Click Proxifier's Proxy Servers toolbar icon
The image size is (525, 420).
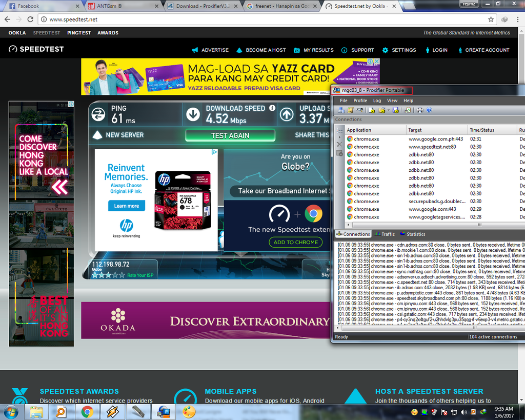341,110
